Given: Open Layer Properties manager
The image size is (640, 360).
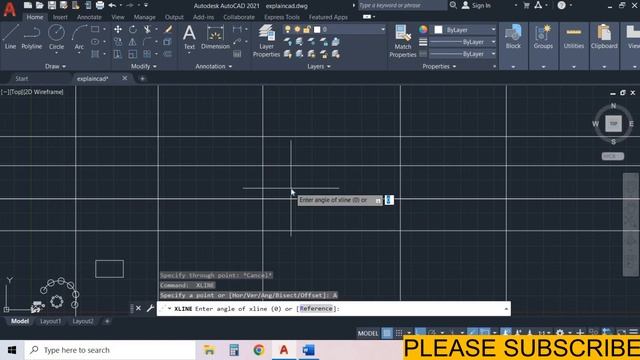Looking at the screenshot, I should 267,40.
